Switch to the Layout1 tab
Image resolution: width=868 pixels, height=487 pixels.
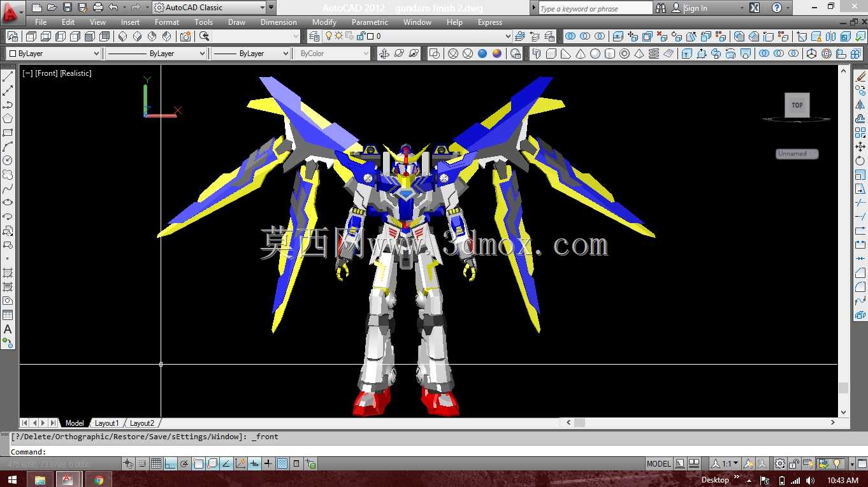click(106, 423)
